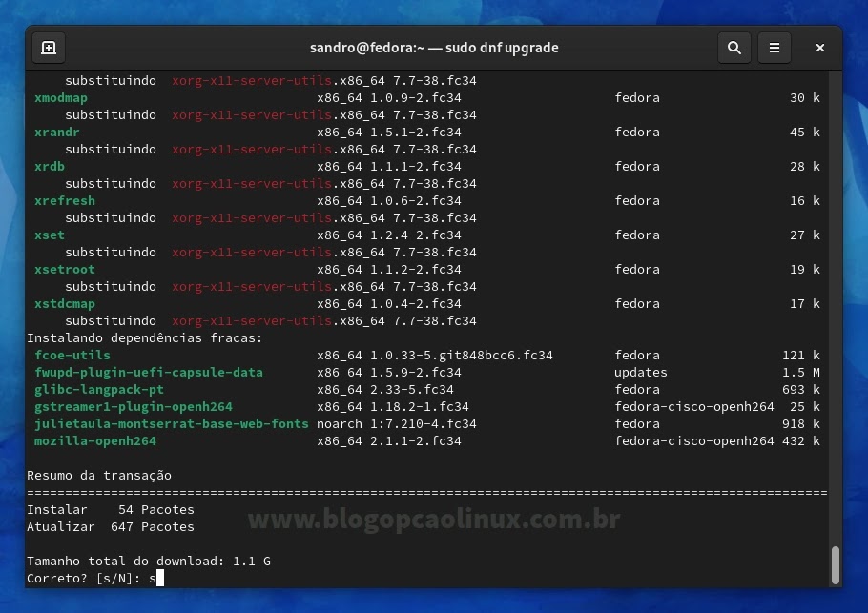Click the window title 'sudo dnf upgrade'
Screen dimensions: 868x613
(x=502, y=48)
